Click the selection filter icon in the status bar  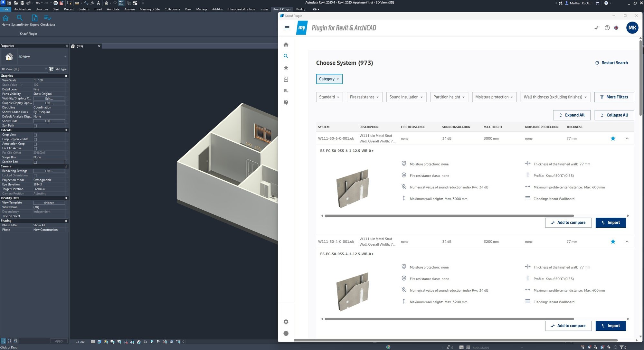(622, 347)
